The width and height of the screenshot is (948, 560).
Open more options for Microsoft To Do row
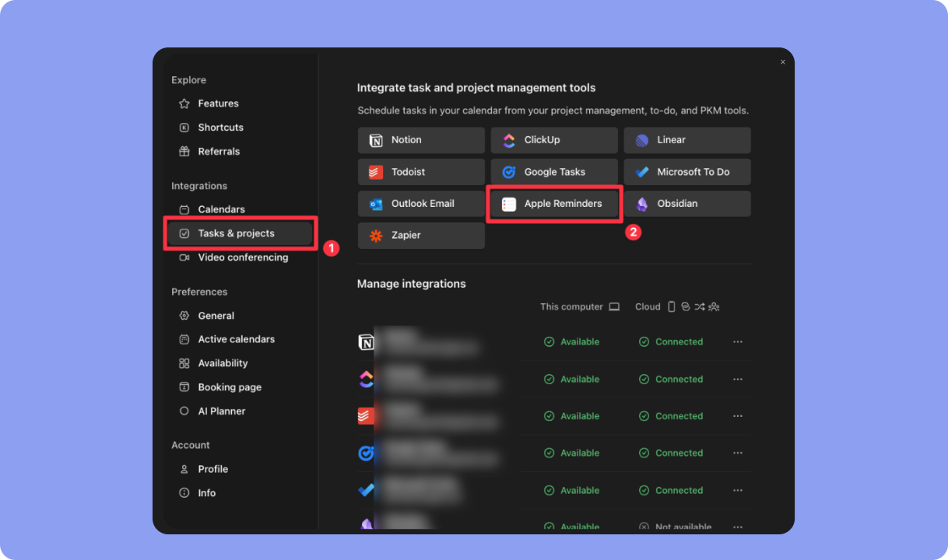[738, 490]
